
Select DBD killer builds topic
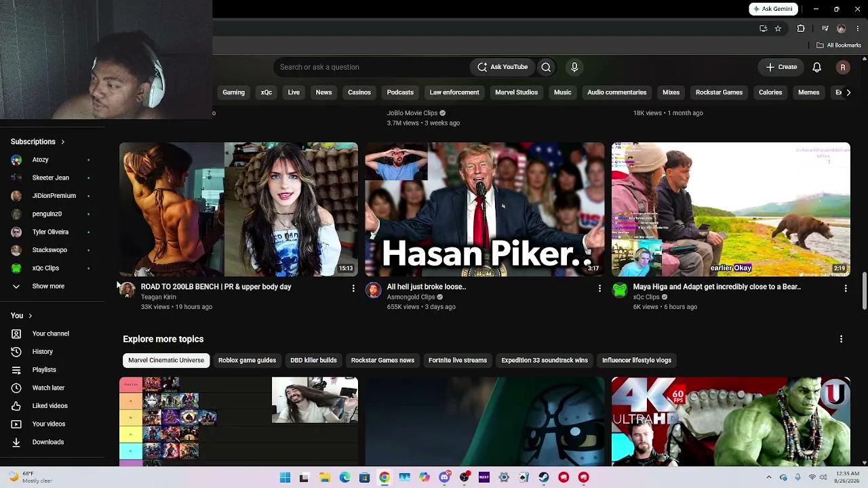point(313,361)
